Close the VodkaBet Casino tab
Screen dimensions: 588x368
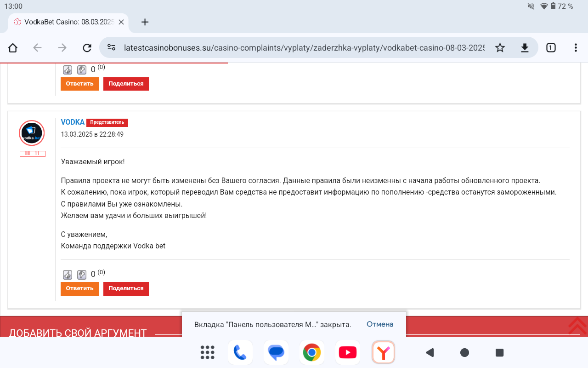(121, 22)
